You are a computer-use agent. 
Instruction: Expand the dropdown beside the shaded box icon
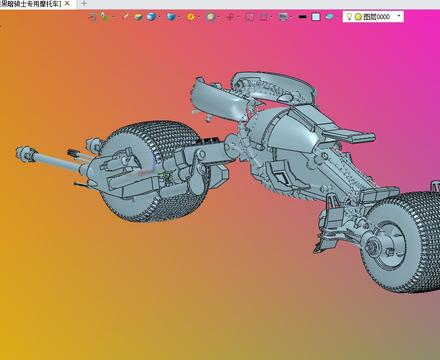coord(179,17)
